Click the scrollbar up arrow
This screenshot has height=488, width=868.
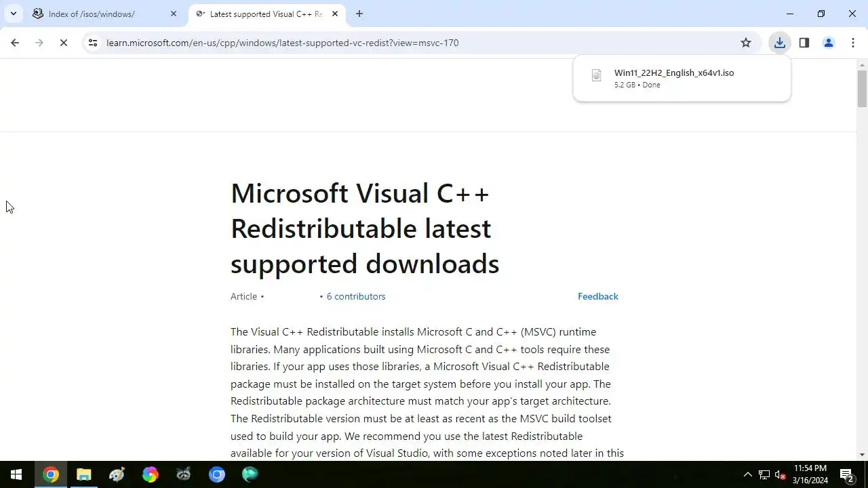coord(862,65)
